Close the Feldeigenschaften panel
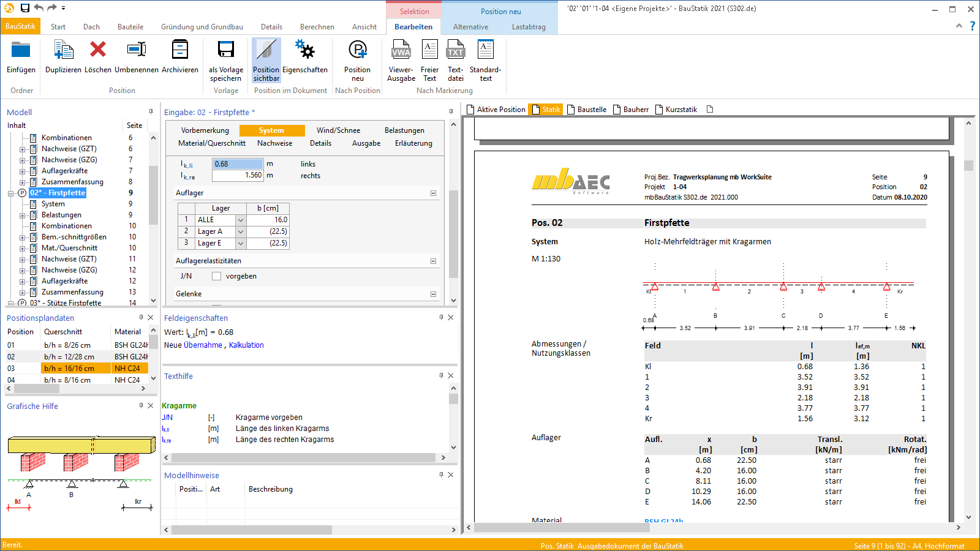The width and height of the screenshot is (980, 551). click(451, 317)
